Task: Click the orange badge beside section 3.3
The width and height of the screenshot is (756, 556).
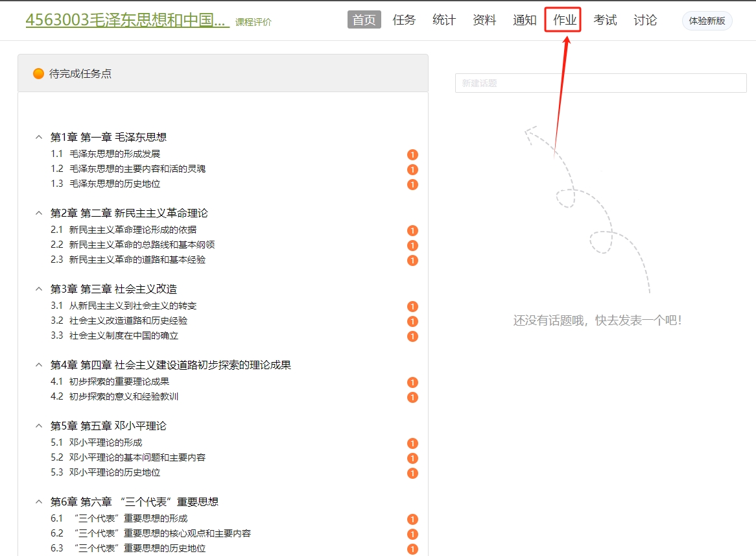Action: [x=412, y=336]
